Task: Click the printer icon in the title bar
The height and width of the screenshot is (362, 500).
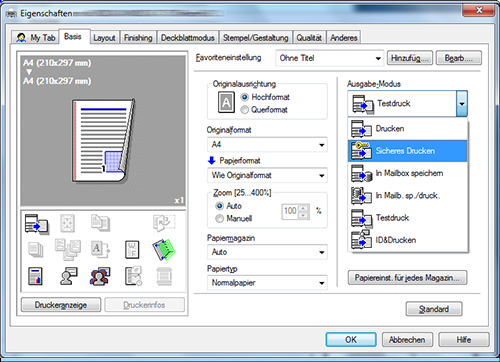Action: (x=11, y=14)
